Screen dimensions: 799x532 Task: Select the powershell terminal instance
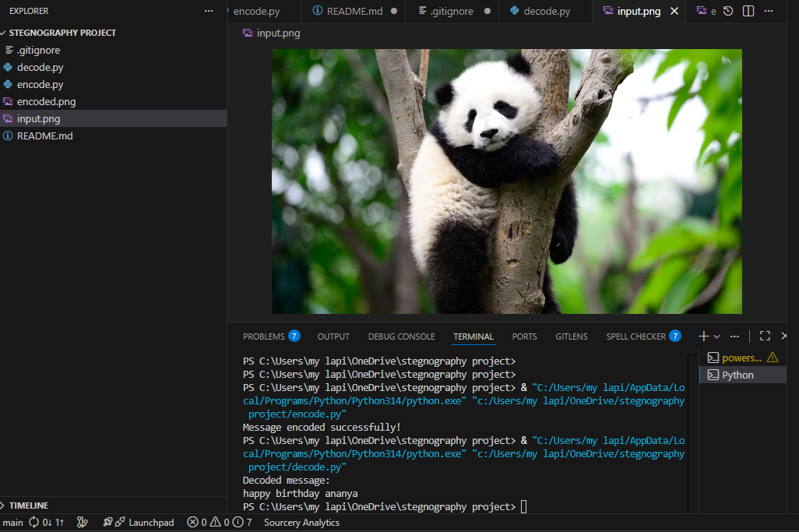741,358
